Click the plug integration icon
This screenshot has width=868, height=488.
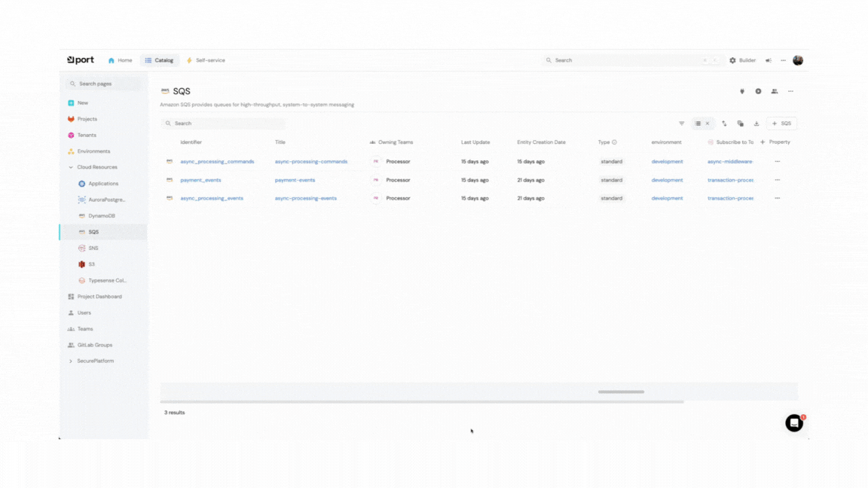(742, 91)
